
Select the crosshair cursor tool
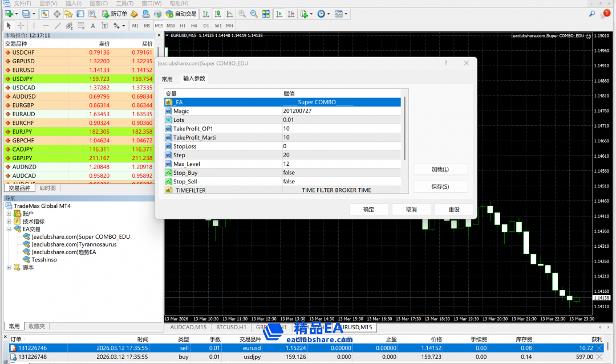(21, 26)
